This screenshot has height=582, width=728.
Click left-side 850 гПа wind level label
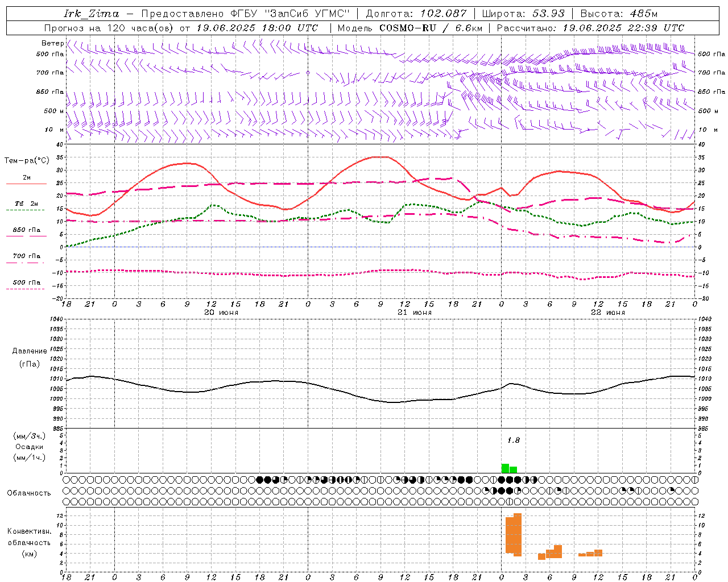pyautogui.click(x=50, y=92)
